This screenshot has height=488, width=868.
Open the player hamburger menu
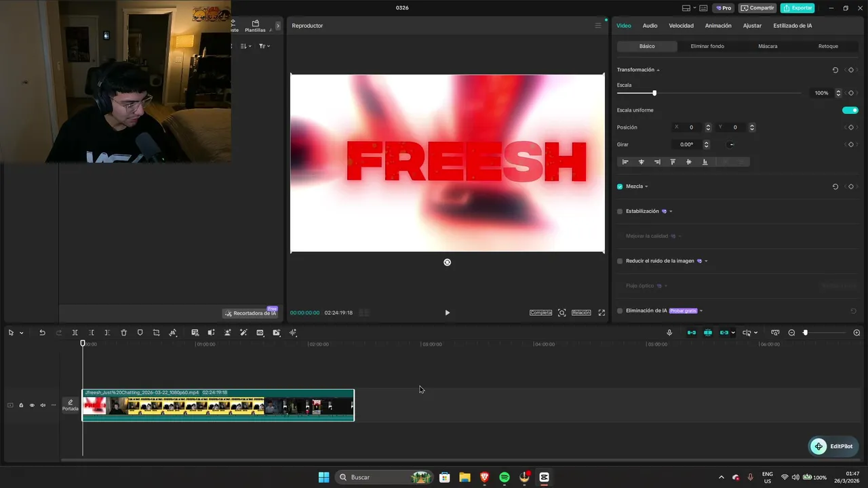(x=598, y=26)
